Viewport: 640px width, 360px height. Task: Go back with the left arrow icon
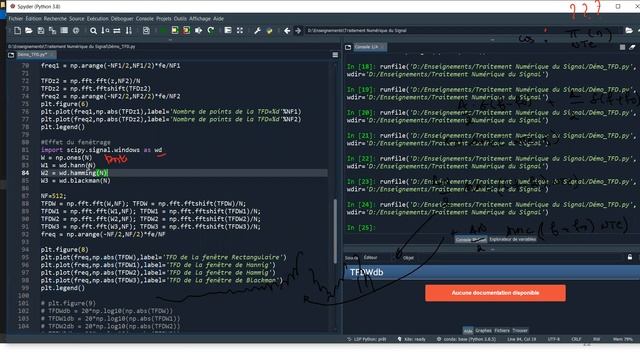(x=287, y=31)
